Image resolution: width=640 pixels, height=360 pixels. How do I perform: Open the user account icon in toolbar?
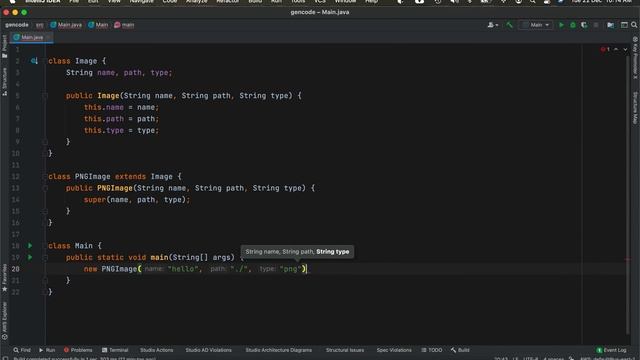493,25
